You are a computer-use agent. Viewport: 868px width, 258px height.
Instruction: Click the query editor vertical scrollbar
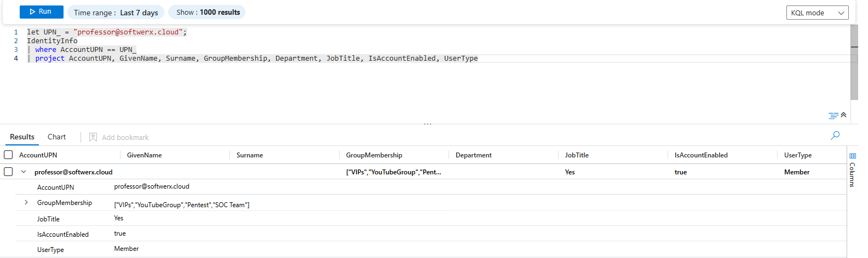pos(854,63)
